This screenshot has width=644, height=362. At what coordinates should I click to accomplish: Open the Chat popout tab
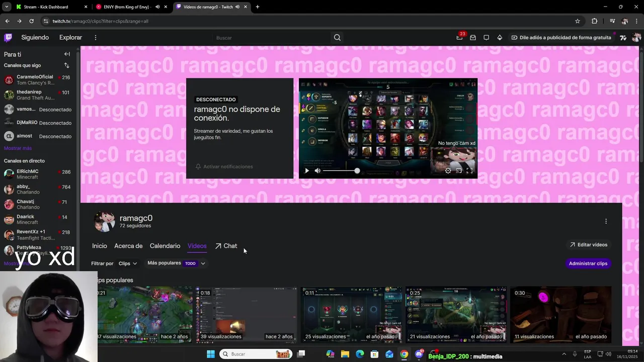(226, 246)
